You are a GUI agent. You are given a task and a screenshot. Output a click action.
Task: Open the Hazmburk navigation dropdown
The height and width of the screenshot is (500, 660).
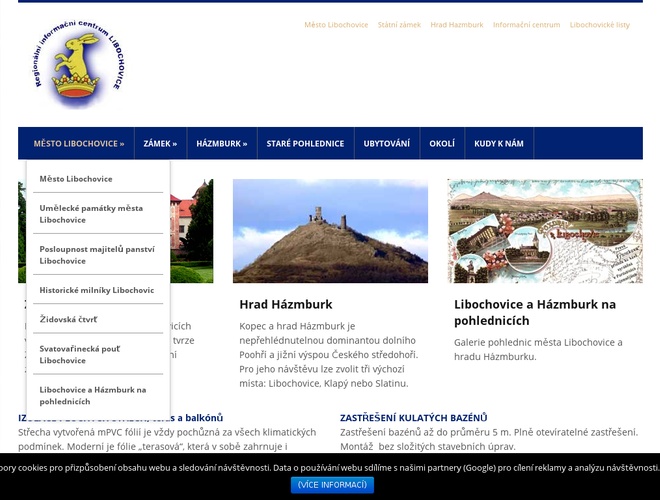click(x=221, y=143)
